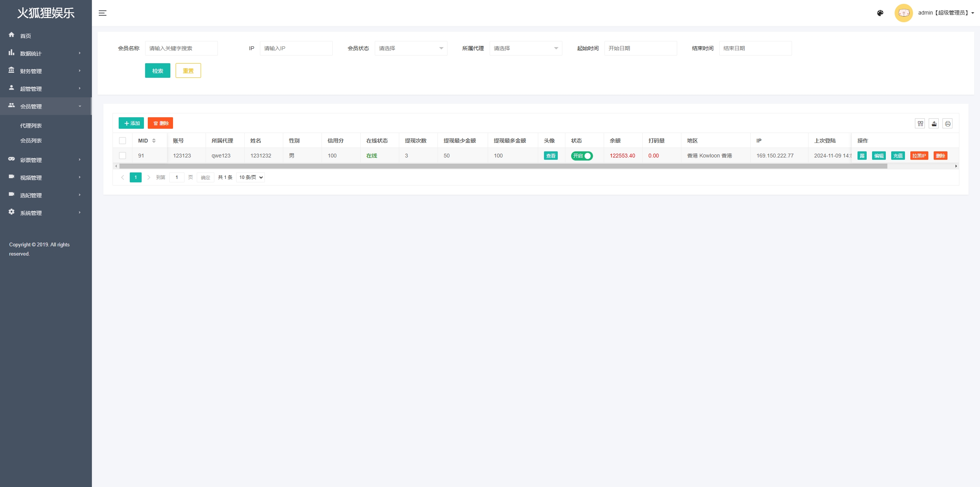This screenshot has height=487, width=980.
Task: Open the 所属代理 dropdown
Action: point(526,48)
